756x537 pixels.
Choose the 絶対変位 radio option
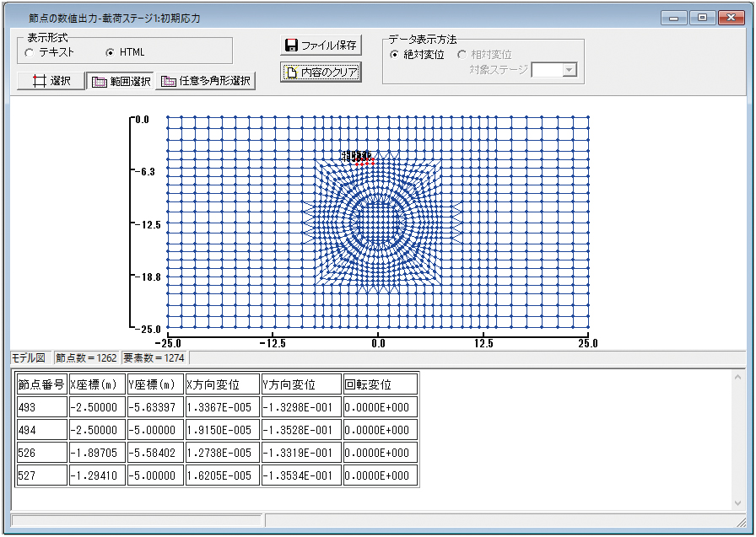point(395,55)
